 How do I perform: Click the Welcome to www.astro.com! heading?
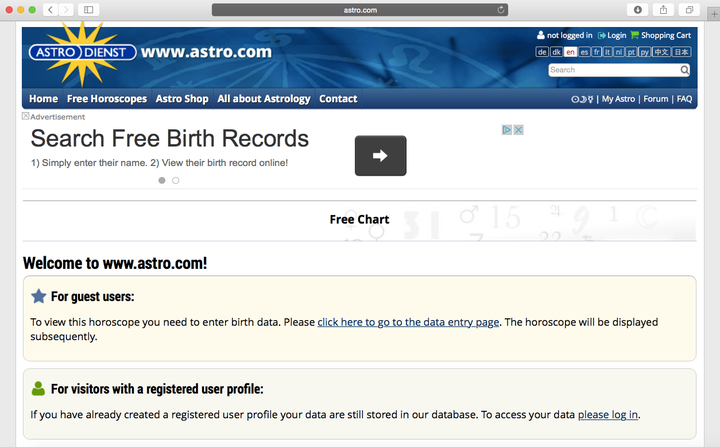pos(115,263)
